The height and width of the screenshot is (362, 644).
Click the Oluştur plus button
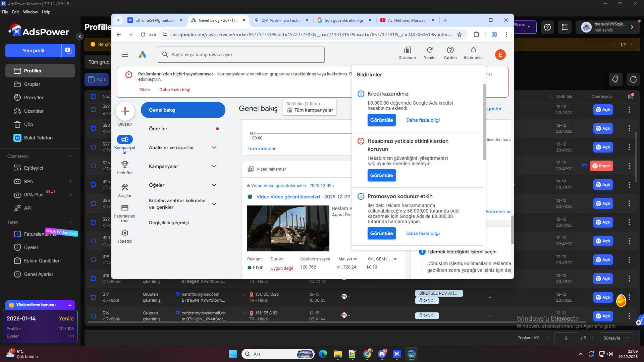pyautogui.click(x=125, y=111)
